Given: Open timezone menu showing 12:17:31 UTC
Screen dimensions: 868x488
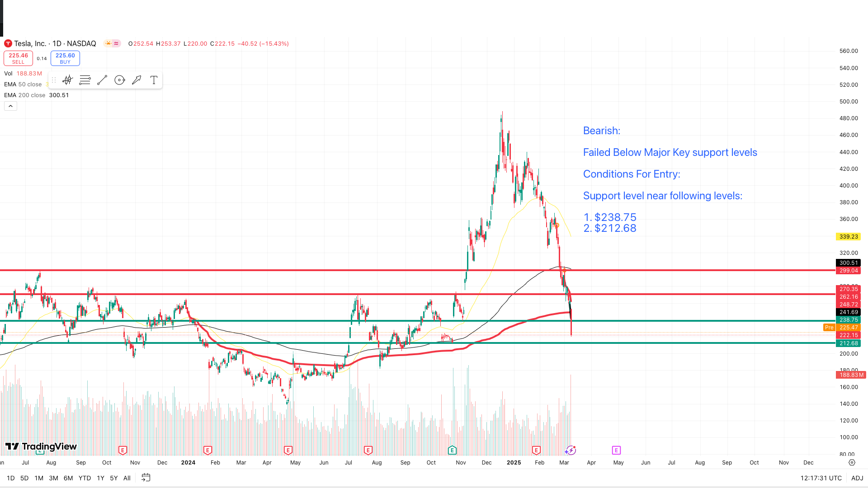Looking at the screenshot, I should tap(821, 478).
